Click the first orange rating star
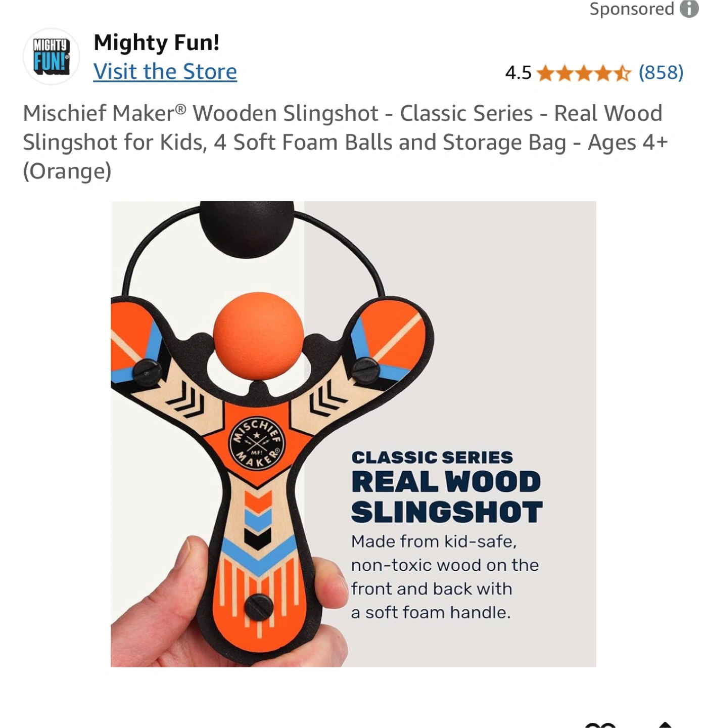The image size is (707, 728). [545, 73]
